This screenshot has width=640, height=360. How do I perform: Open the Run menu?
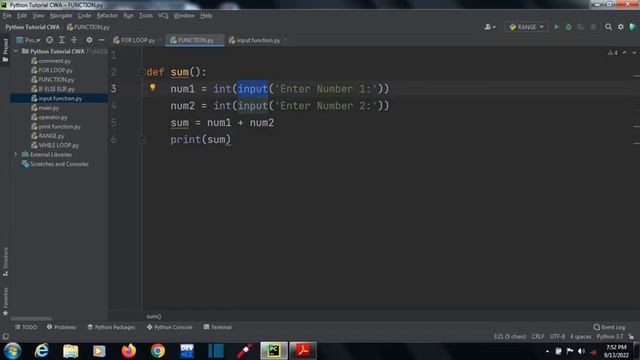click(x=128, y=16)
